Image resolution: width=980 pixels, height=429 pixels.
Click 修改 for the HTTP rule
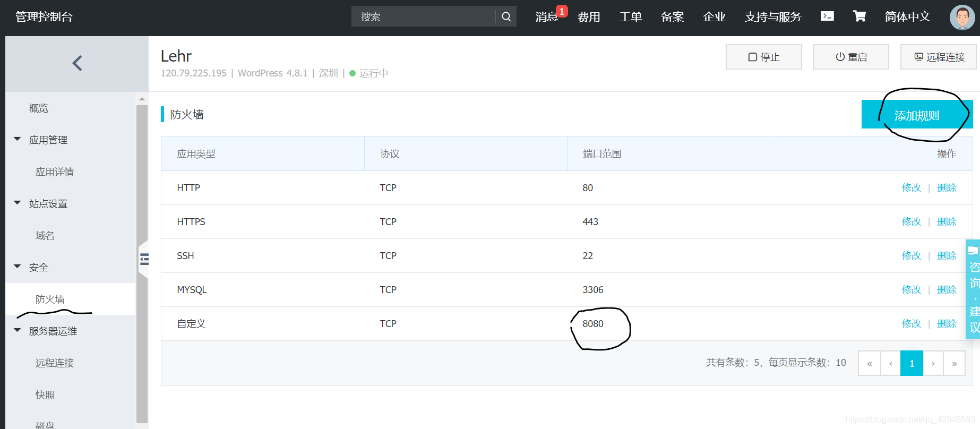[912, 188]
